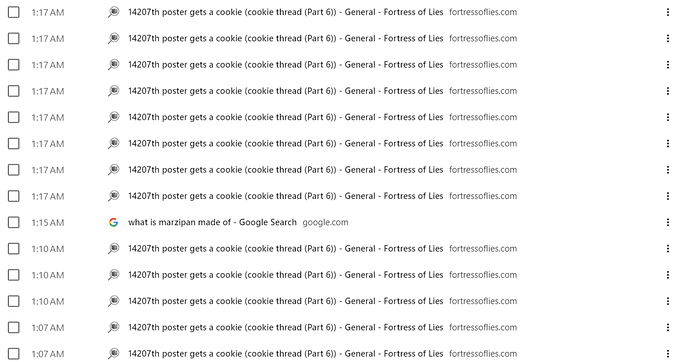The image size is (689, 362).
Task: Open the "what is marzipan made of" link
Action: (x=212, y=222)
